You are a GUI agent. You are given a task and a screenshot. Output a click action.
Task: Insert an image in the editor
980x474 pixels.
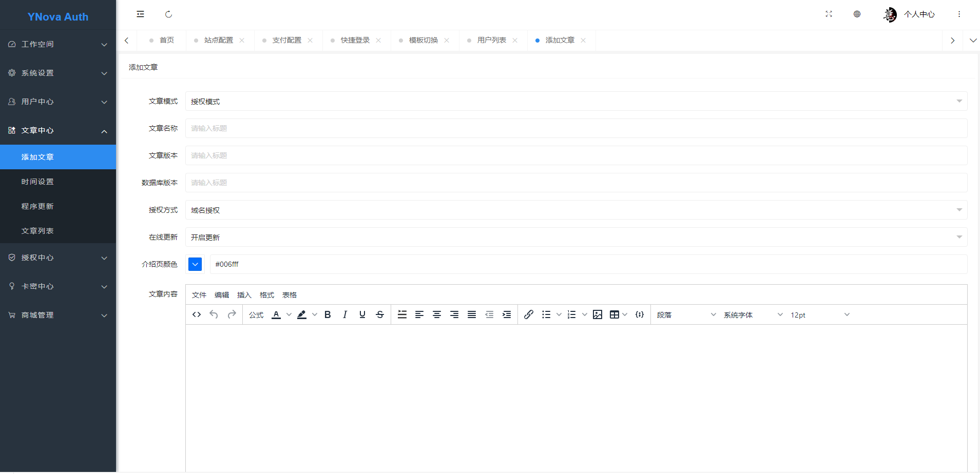click(598, 314)
